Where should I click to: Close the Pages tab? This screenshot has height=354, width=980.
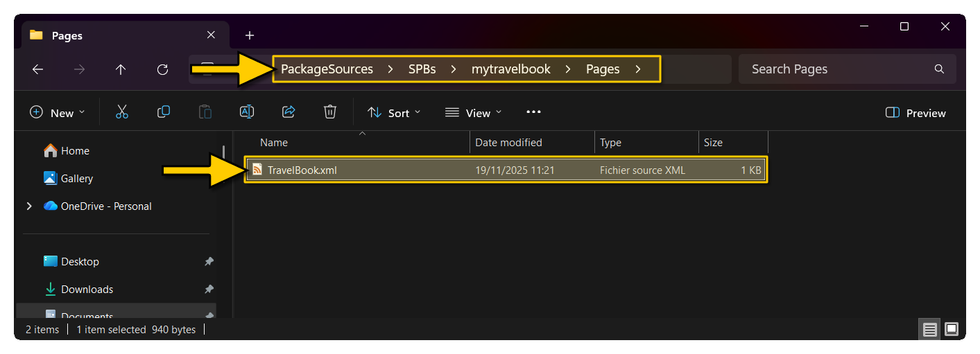211,35
